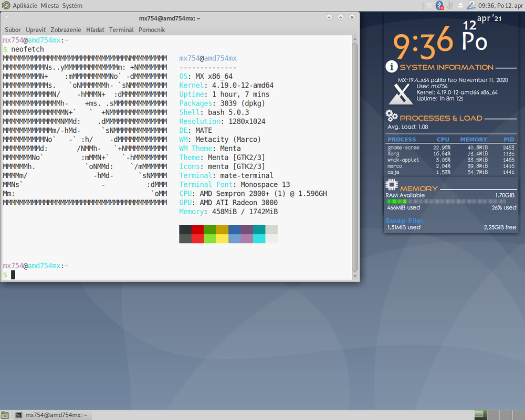Click 'Kernel: 4.19.0-12-amd64' line in terminal
This screenshot has width=525, height=420.
point(226,86)
